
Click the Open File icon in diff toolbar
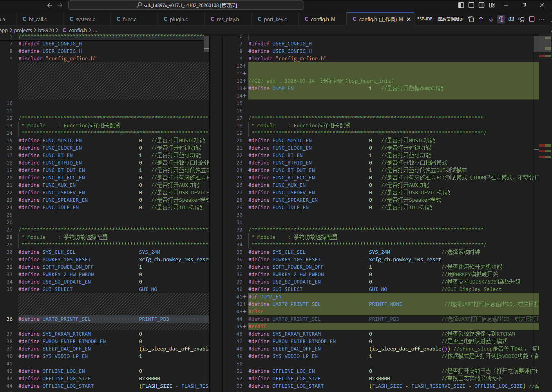471,19
